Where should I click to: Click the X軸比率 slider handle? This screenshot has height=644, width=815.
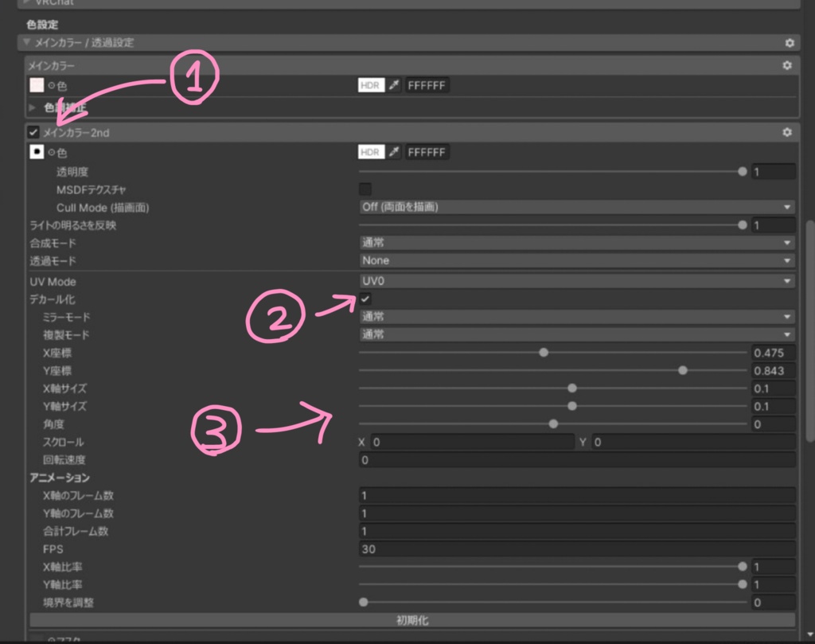[x=743, y=567]
